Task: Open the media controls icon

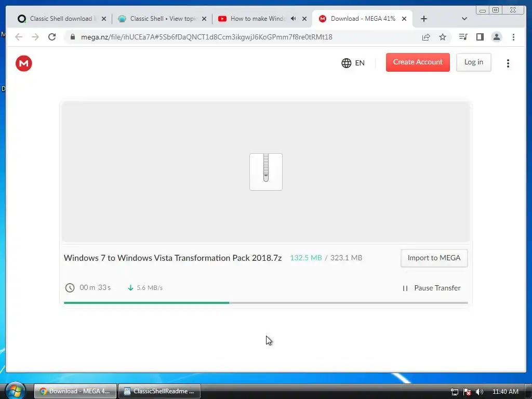Action: [x=463, y=37]
